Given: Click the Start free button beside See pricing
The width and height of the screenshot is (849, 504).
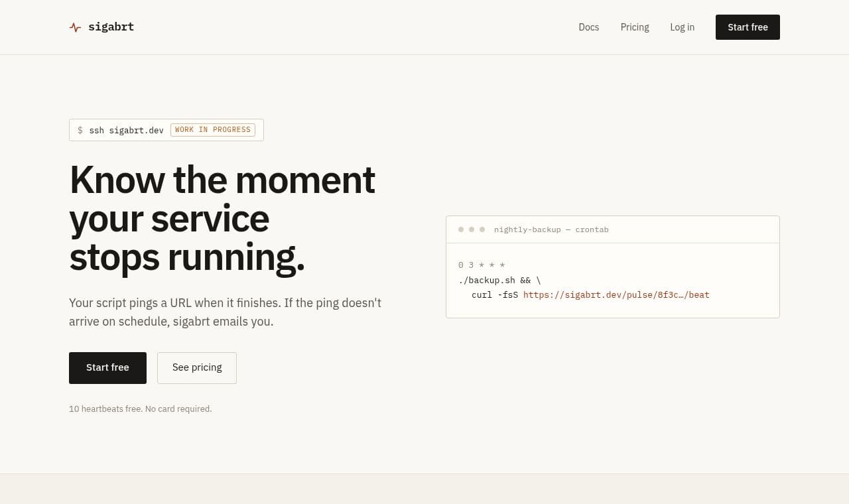Looking at the screenshot, I should click(107, 368).
